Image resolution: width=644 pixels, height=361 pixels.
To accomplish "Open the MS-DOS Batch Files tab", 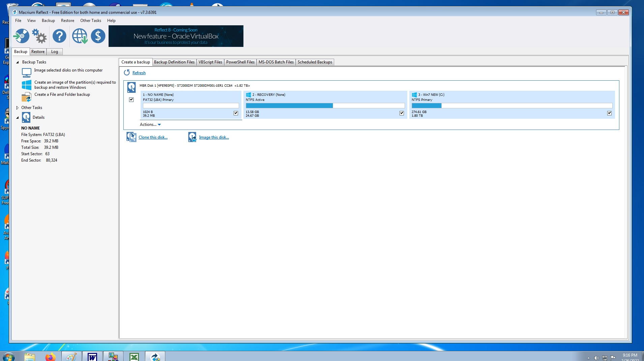I will click(x=276, y=62).
